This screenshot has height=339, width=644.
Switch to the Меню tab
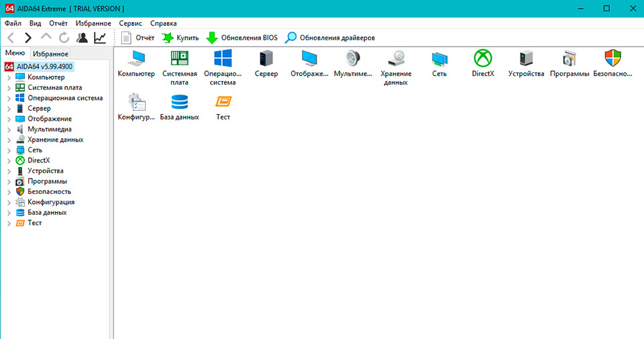click(15, 53)
